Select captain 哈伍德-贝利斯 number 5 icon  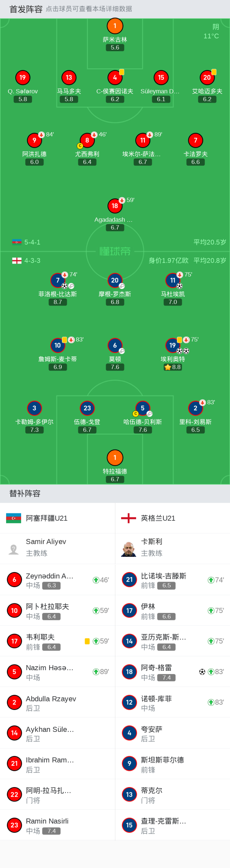click(142, 408)
